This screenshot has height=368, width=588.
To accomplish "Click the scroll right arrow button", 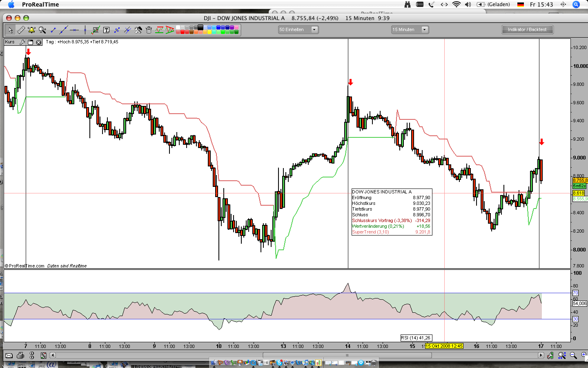I will coord(541,355).
